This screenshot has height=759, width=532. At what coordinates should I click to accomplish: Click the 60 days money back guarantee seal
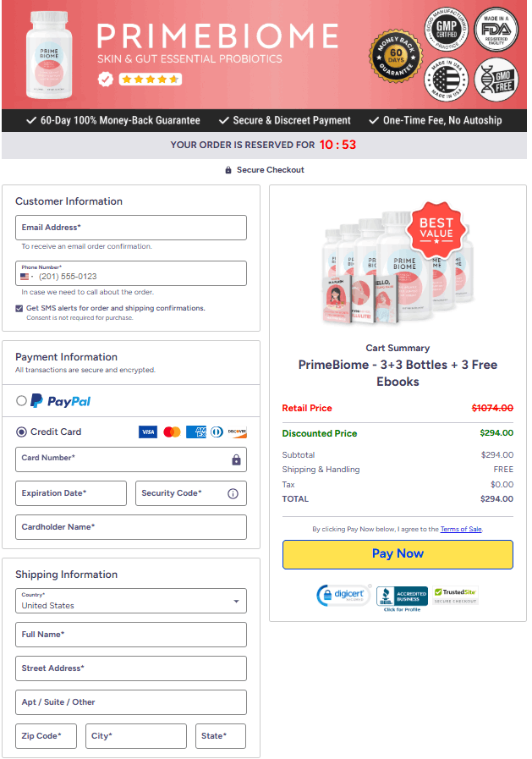396,56
